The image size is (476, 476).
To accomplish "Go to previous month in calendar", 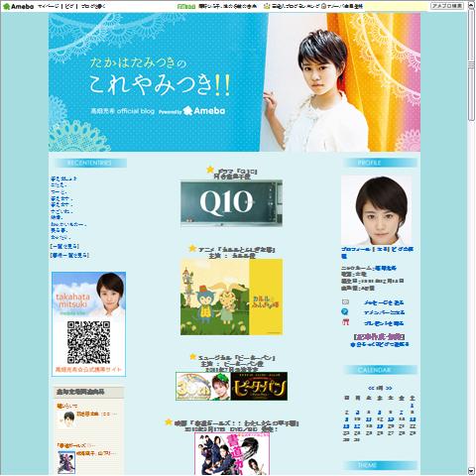I will pos(371,388).
